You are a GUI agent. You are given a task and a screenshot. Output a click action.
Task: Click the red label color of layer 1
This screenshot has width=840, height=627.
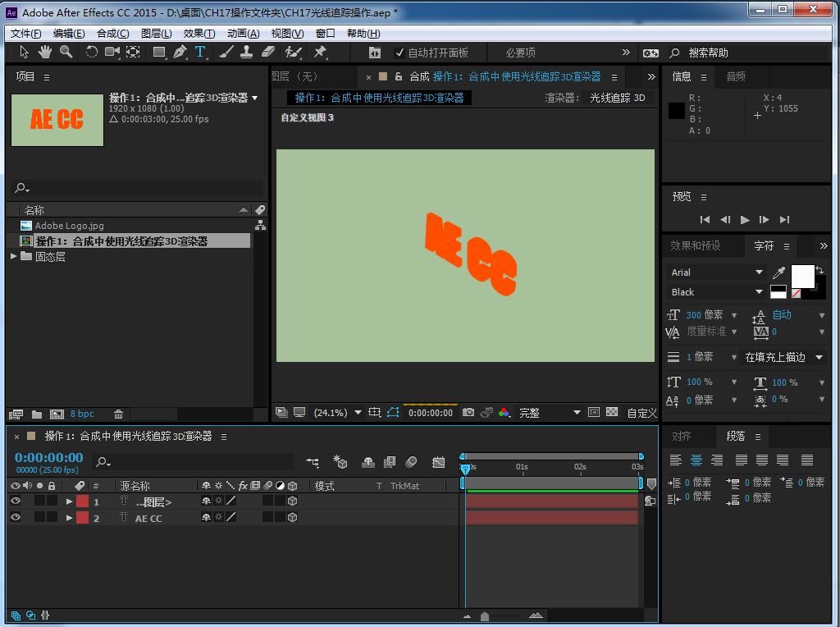point(82,501)
